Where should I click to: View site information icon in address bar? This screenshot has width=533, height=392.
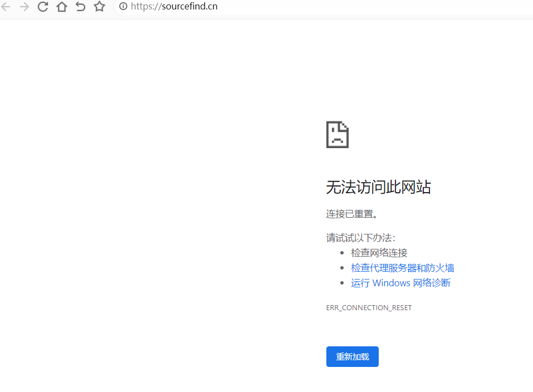click(124, 7)
